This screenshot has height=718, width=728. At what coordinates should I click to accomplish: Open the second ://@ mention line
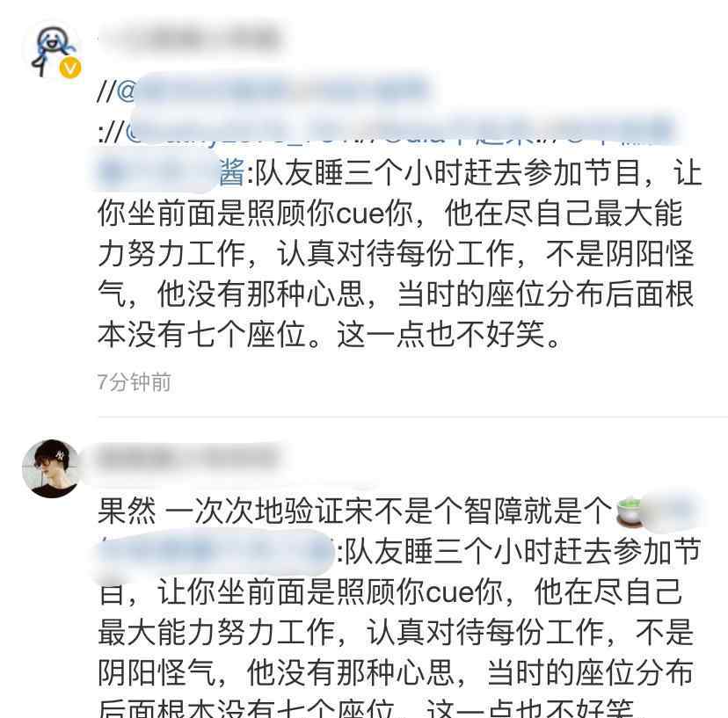tap(386, 130)
